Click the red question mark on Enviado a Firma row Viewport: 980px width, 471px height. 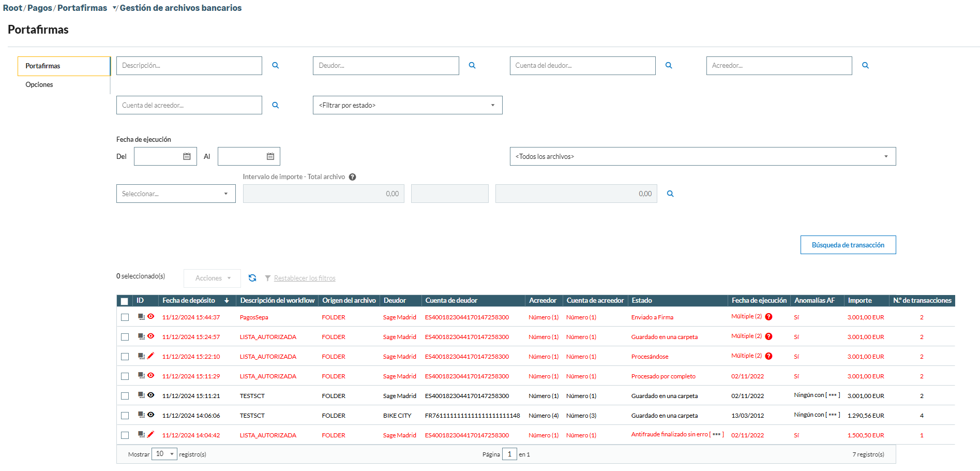pos(769,317)
